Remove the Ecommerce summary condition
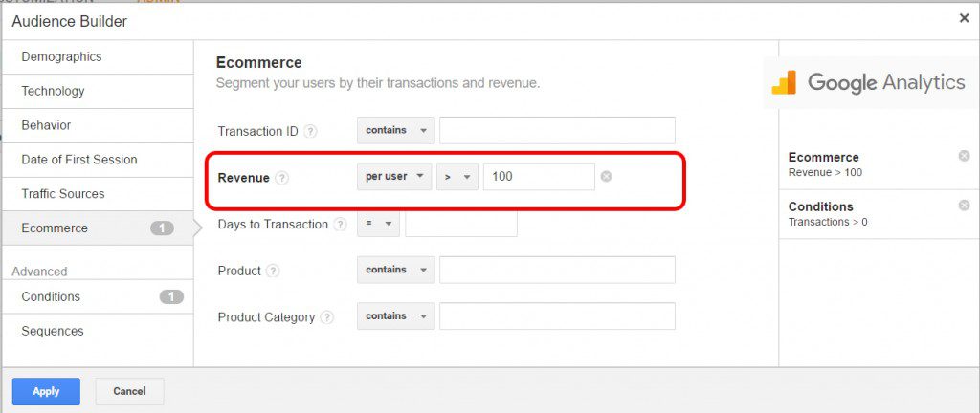Viewport: 980px width, 413px height. [964, 156]
